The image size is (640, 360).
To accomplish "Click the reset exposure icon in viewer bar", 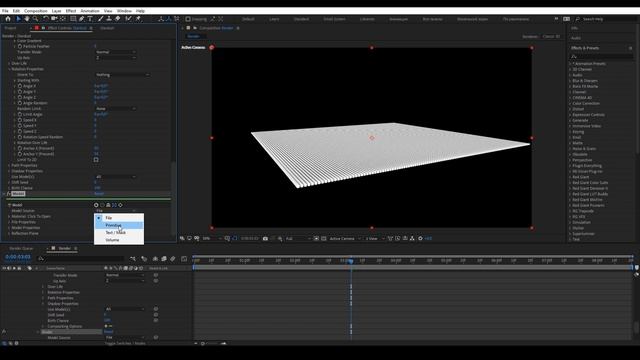I will click(420, 238).
